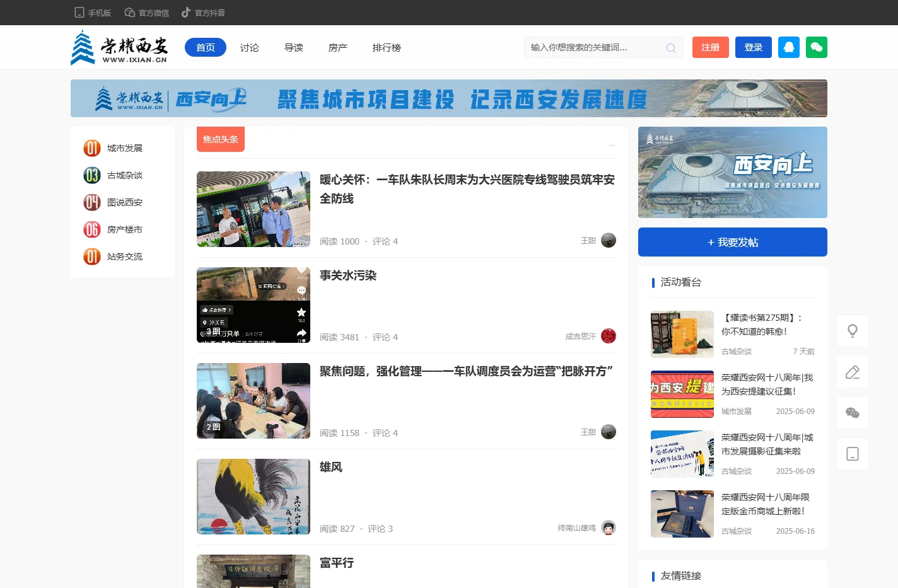Open 官方抖音 in the top bar
The image size is (898, 588).
point(203,13)
